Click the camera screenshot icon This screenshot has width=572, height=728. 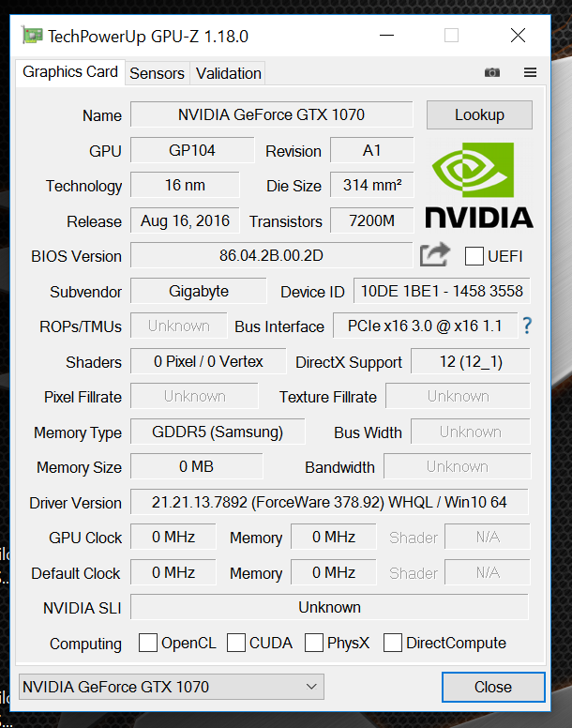[x=491, y=72]
